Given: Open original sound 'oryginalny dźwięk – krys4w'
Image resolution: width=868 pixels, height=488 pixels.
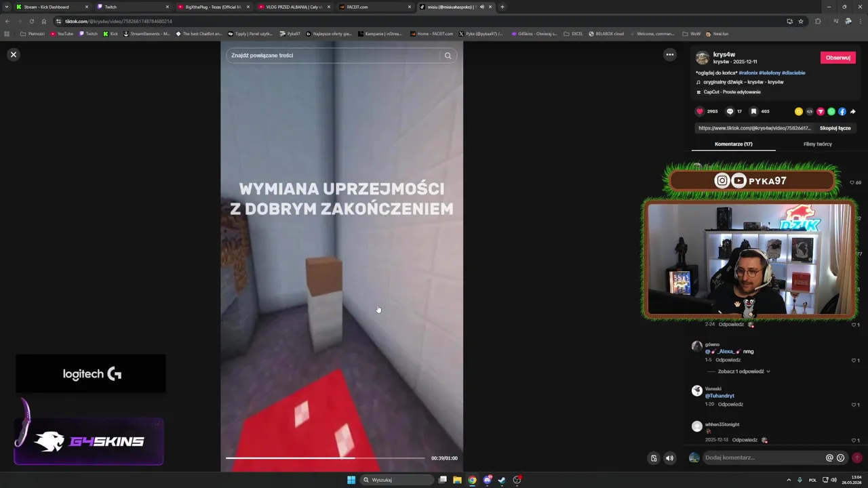Looking at the screenshot, I should tap(743, 82).
